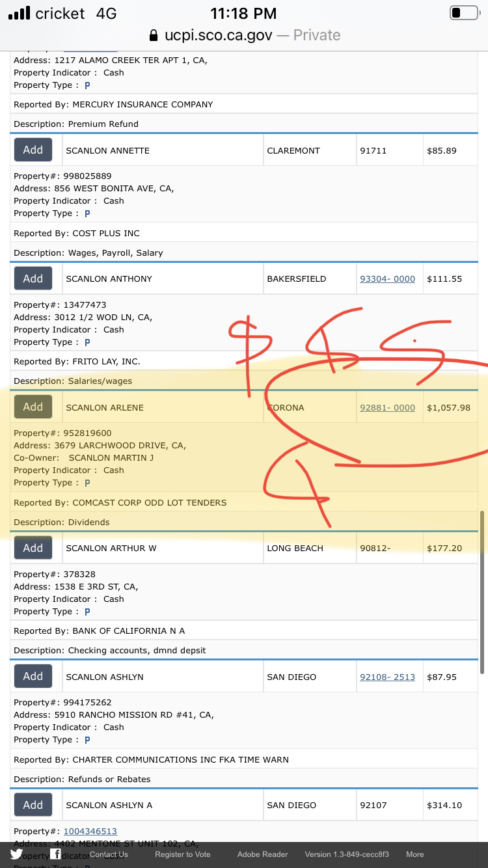Viewport: 488px width, 868px height.
Task: Select the name SCANLON ANNETTE
Action: pos(108,150)
